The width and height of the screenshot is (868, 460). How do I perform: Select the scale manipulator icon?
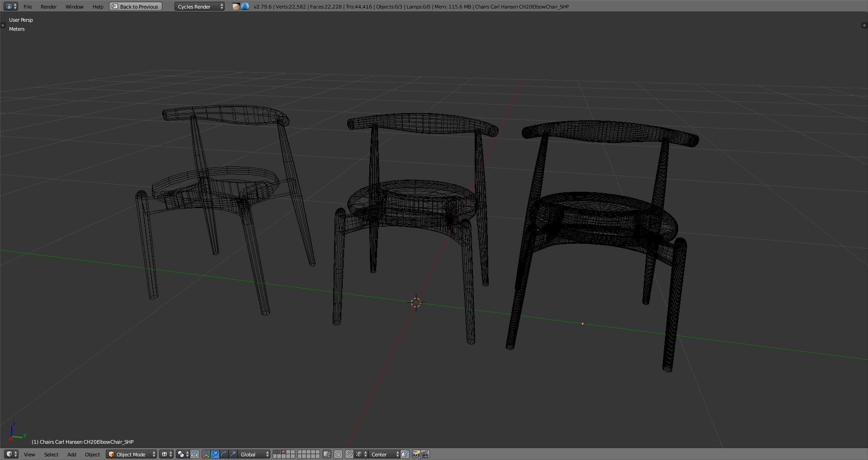[233, 454]
